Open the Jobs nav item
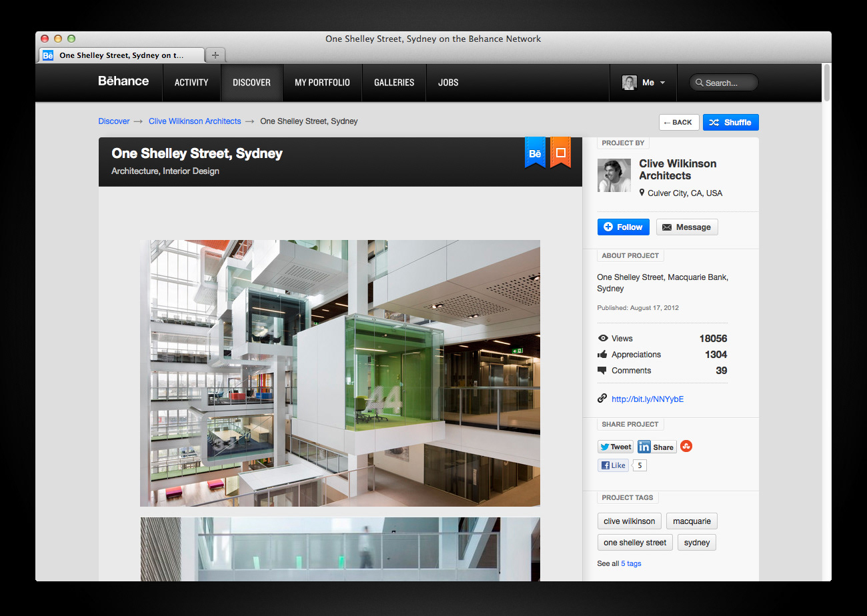 (x=448, y=83)
